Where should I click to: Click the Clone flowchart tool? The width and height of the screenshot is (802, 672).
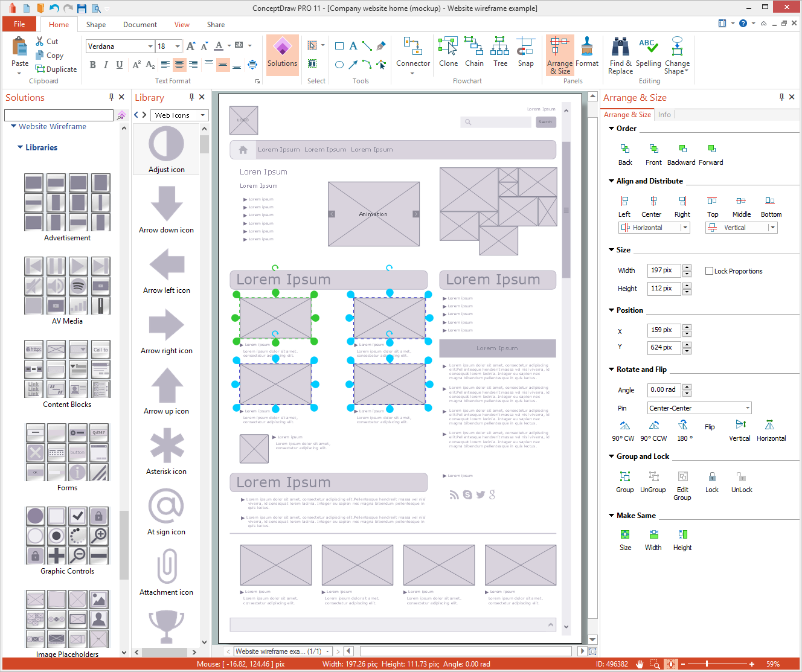pyautogui.click(x=448, y=52)
